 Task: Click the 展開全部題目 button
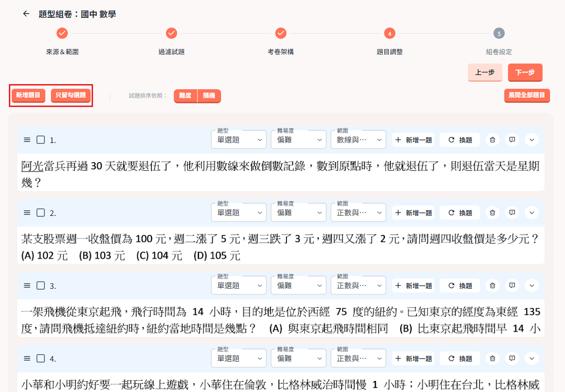(x=527, y=95)
